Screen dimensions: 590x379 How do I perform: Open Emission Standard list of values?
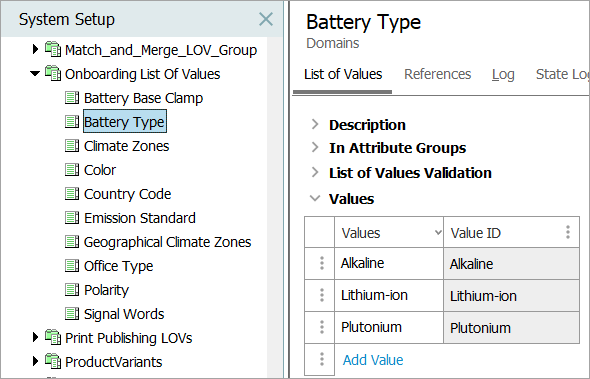click(x=140, y=218)
